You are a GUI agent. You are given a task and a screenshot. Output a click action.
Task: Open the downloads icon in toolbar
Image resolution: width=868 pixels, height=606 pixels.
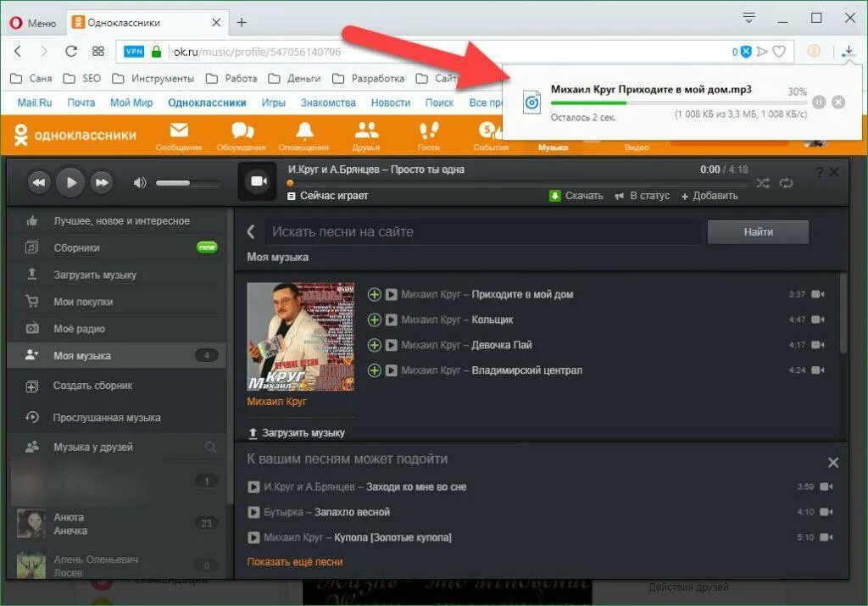(x=848, y=52)
